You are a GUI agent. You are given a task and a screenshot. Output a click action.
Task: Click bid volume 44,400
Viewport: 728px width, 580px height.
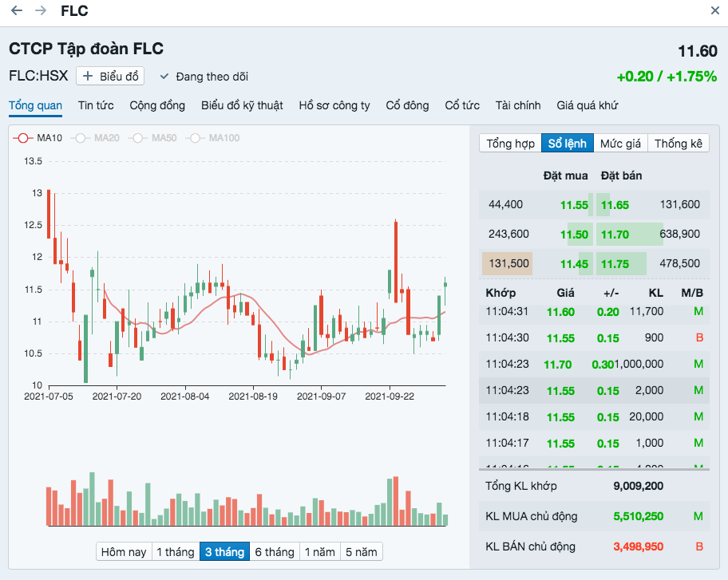(505, 204)
